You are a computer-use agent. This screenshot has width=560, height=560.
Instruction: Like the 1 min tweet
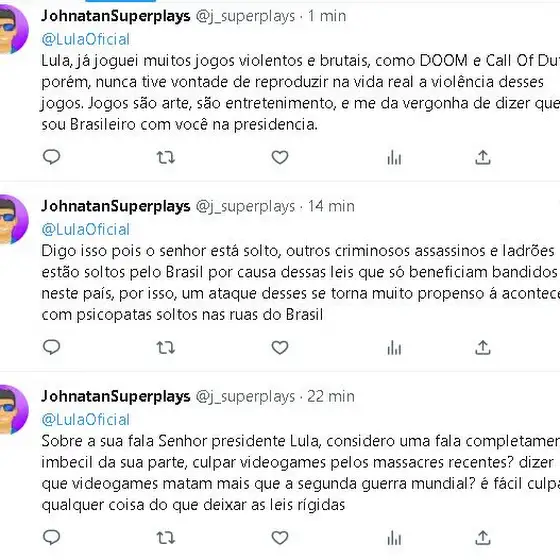tap(280, 157)
